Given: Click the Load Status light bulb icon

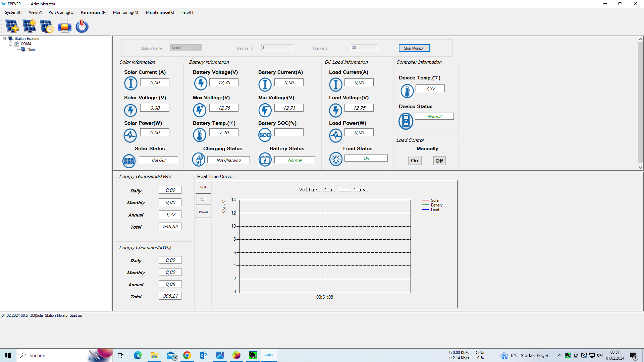Looking at the screenshot, I should (x=335, y=159).
